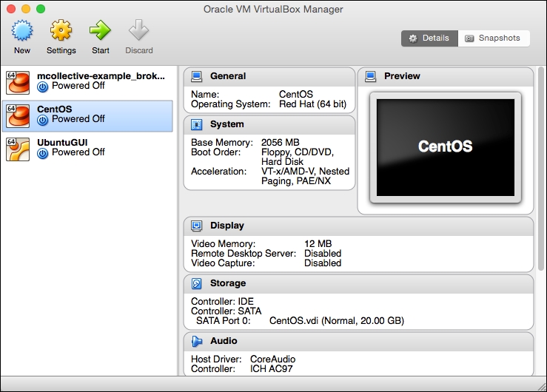This screenshot has width=547, height=392.
Task: Click the Discard toolbar label
Action: click(x=139, y=50)
